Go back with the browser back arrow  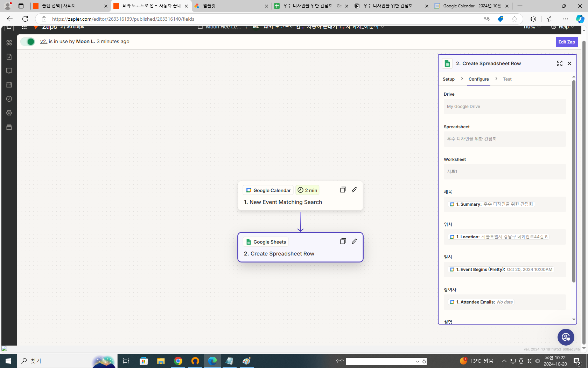coord(10,19)
